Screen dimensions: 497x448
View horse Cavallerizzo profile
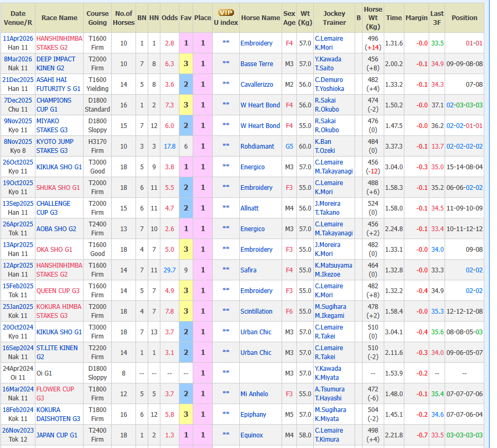(257, 84)
